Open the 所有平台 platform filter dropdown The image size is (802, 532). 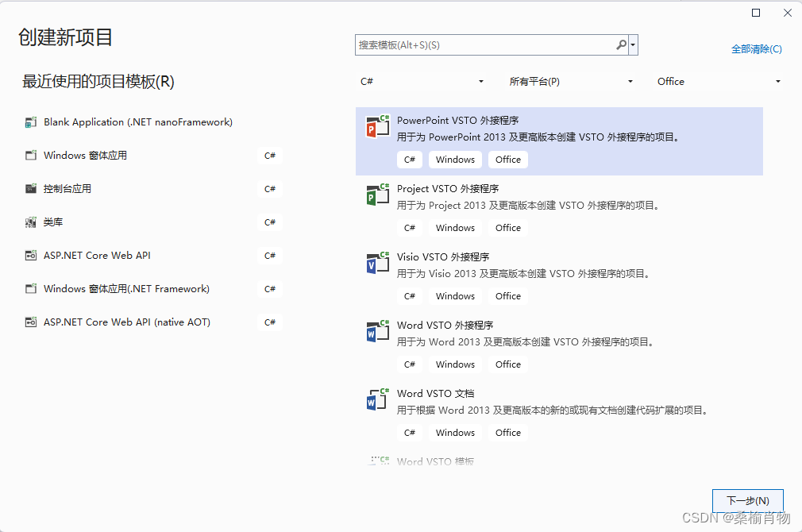[x=571, y=81]
